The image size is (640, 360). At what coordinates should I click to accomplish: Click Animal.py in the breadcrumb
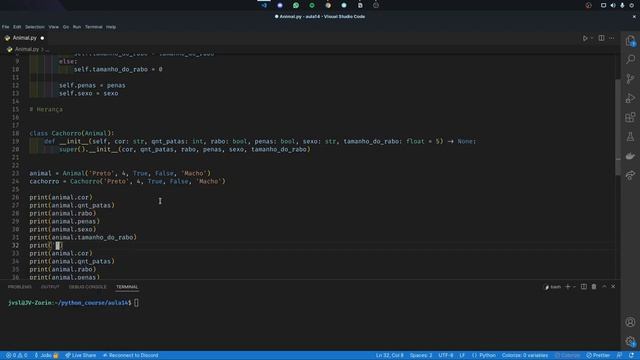click(x=27, y=49)
